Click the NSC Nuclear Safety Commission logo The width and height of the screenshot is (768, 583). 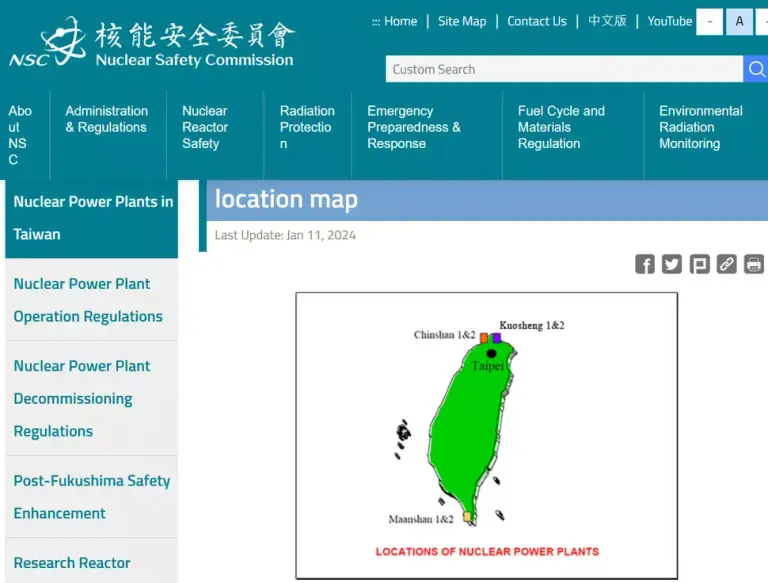pyautogui.click(x=151, y=43)
